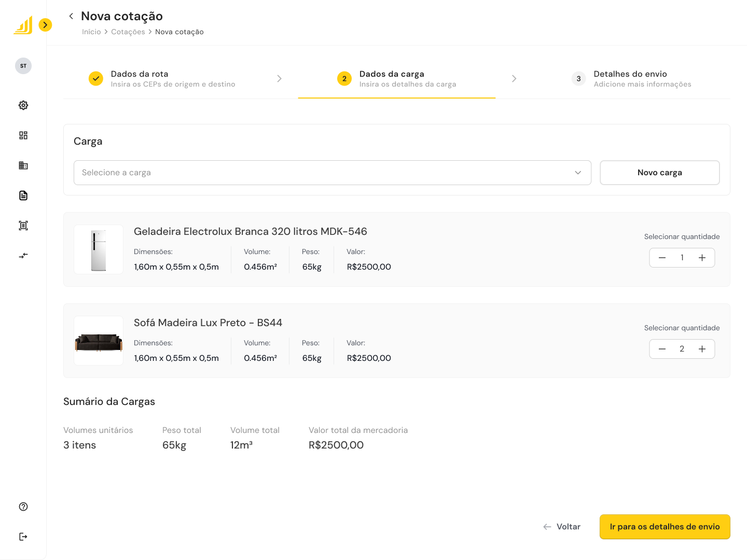Expand sidebar with yellow chevron button
This screenshot has height=560, width=747.
(x=46, y=25)
